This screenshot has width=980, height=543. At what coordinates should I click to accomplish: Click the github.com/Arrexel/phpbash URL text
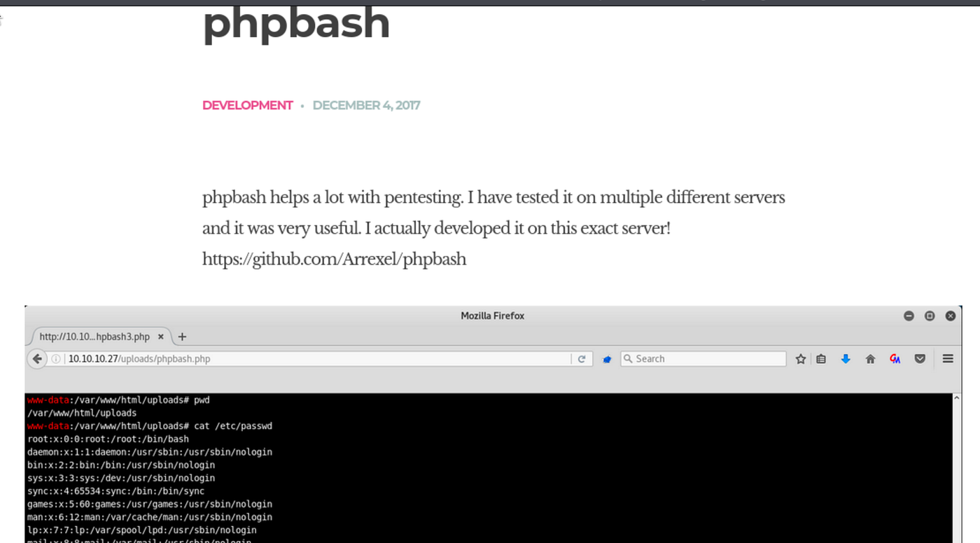(334, 260)
